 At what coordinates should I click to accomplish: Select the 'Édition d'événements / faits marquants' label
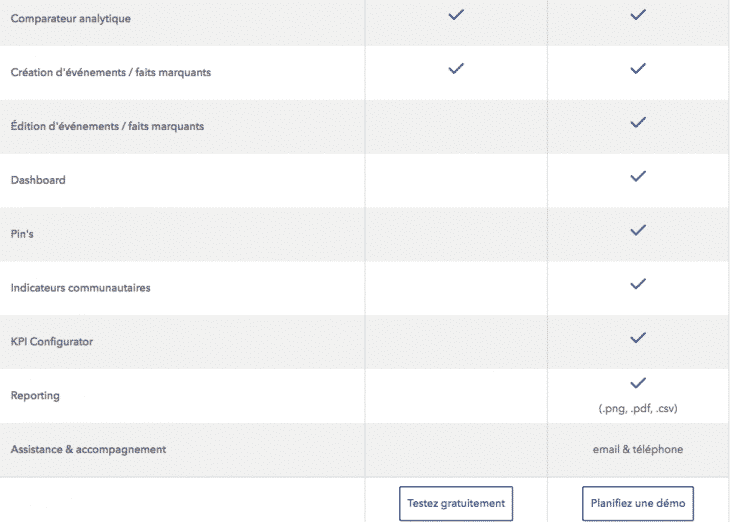107,126
